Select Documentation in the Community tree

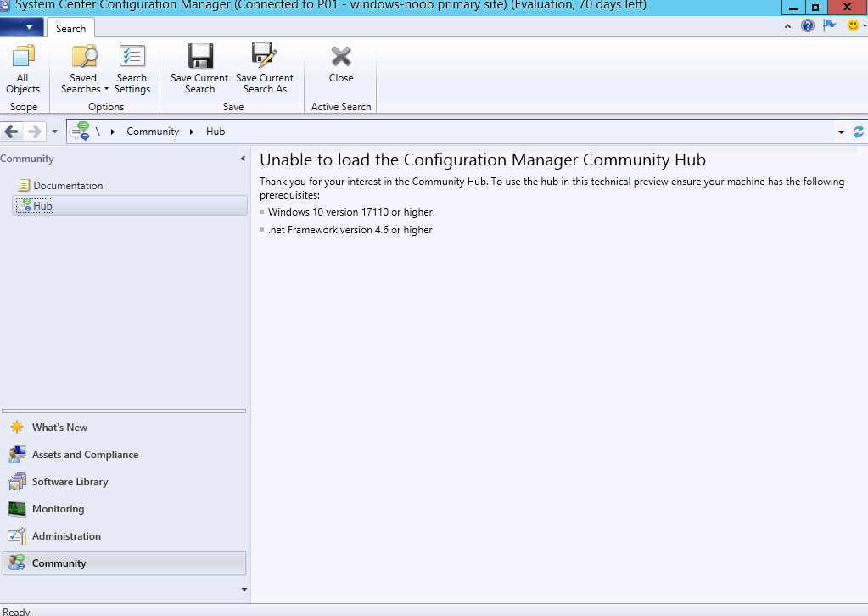click(x=68, y=186)
